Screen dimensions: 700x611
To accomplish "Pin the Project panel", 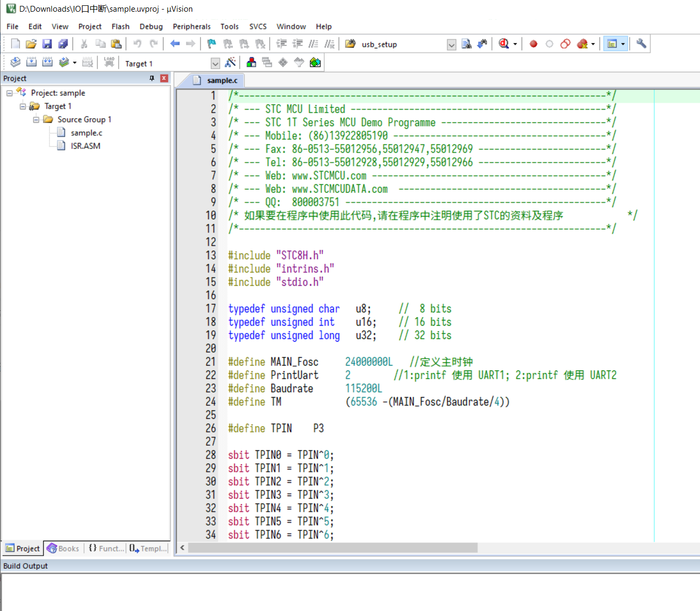I will (152, 78).
